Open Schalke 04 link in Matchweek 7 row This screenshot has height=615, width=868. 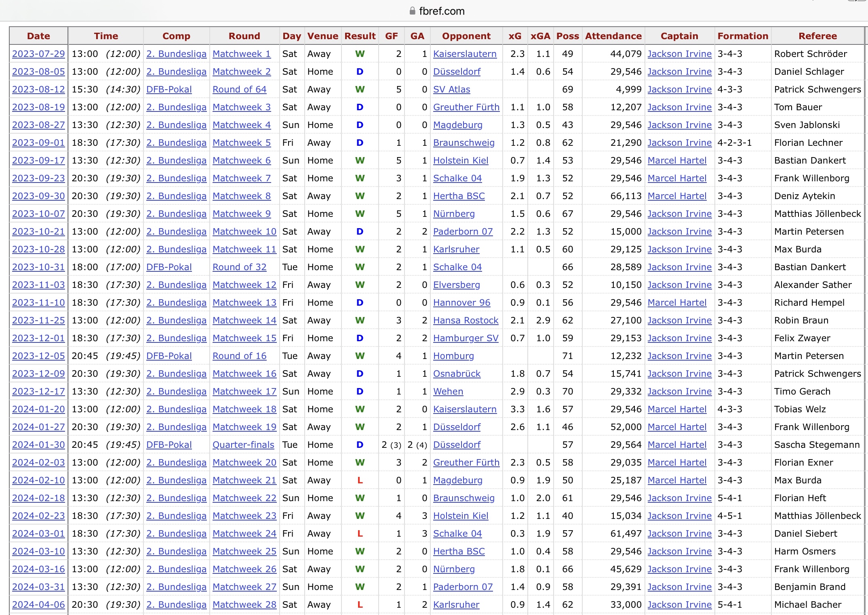coord(457,178)
